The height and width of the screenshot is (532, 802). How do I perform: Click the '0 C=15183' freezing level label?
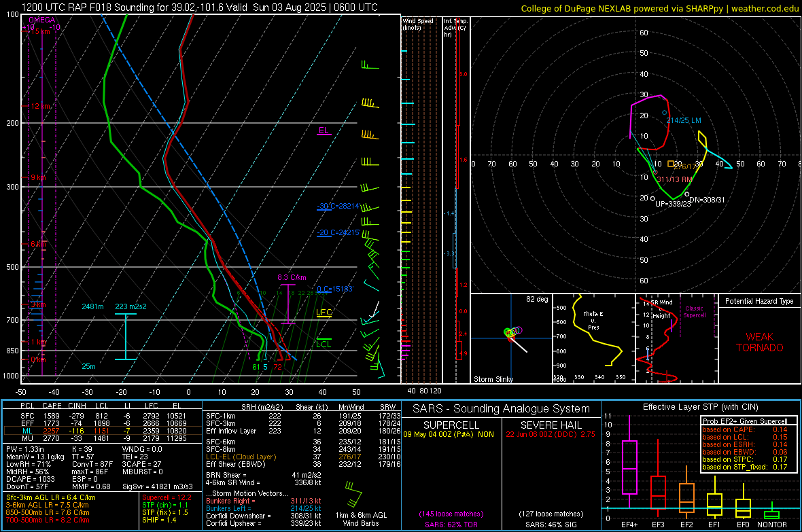coord(335,289)
